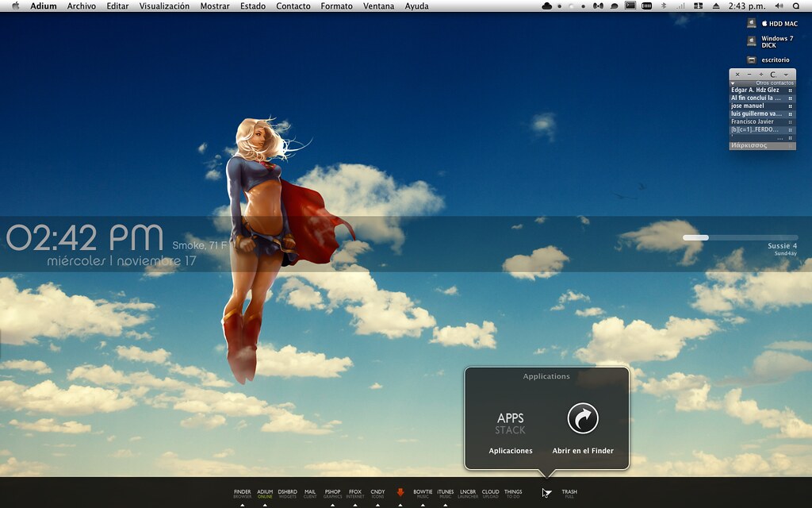Launch CNDY icons from the dock
Viewport: 812px width, 508px height.
point(377,494)
